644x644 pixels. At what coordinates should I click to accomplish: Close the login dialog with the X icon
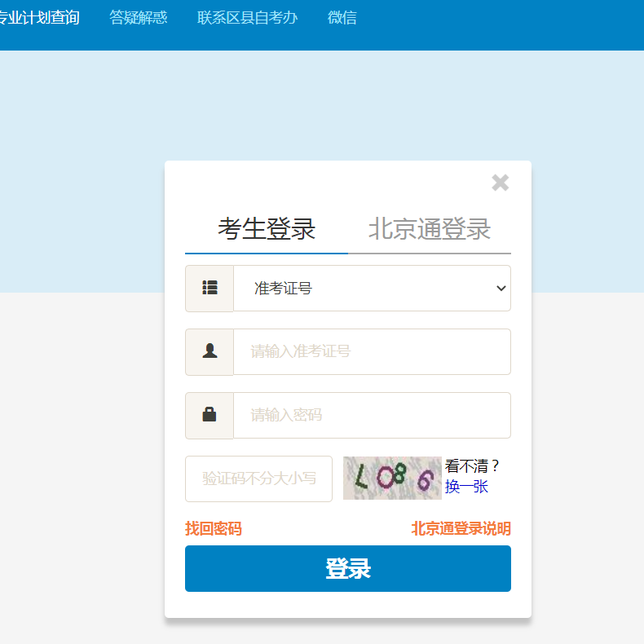click(x=500, y=183)
